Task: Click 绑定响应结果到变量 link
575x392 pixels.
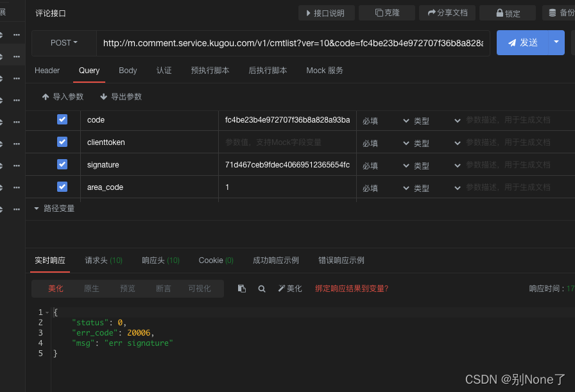Action: click(x=351, y=289)
